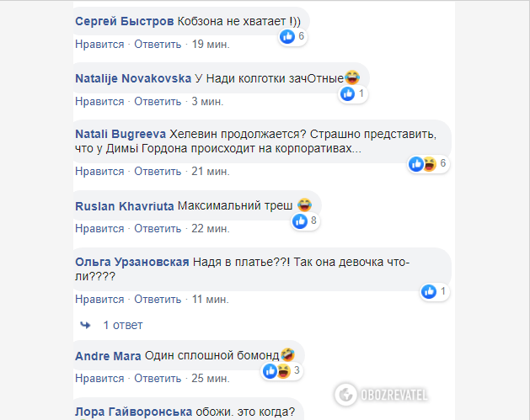Click 'Ответить' under Andre Mara's comment
Image resolution: width=530 pixels, height=420 pixels.
[x=158, y=378]
